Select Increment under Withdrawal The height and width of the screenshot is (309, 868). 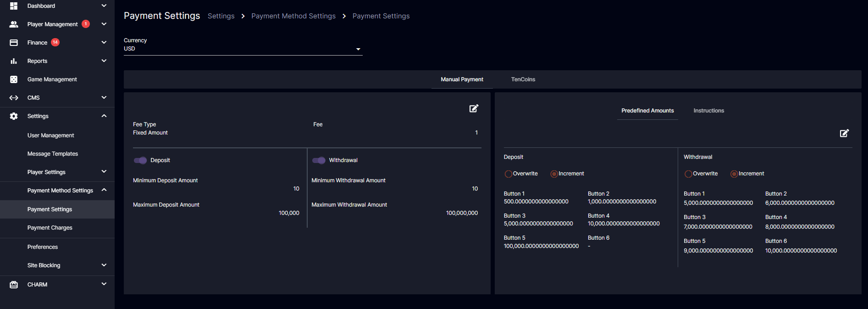pyautogui.click(x=734, y=174)
